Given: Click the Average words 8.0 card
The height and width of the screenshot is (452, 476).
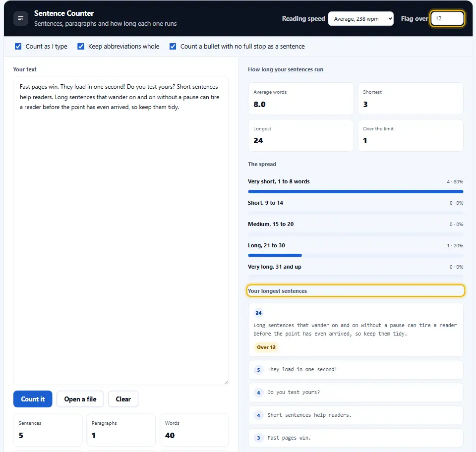Looking at the screenshot, I should [x=301, y=99].
